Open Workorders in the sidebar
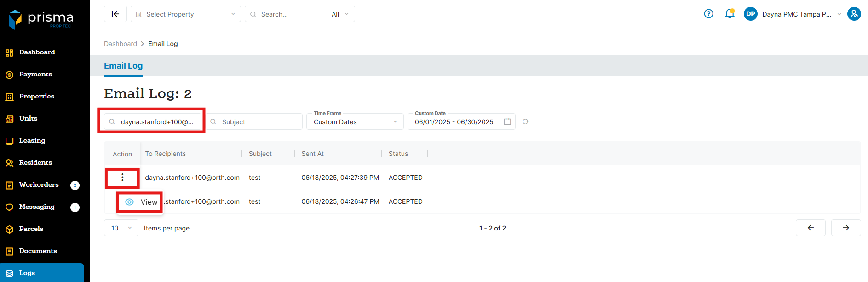The width and height of the screenshot is (868, 282). click(39, 184)
